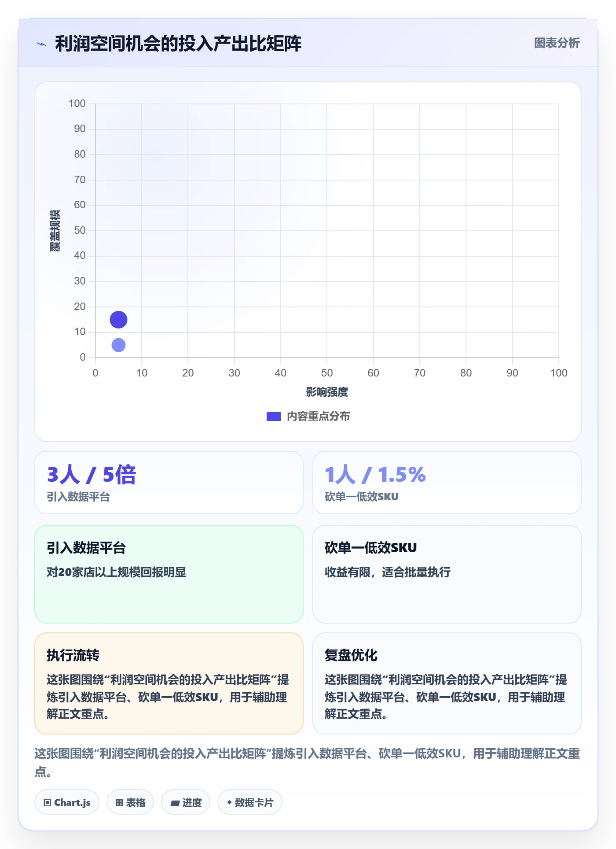Select the light blue data point
616x849 pixels.
(x=118, y=345)
